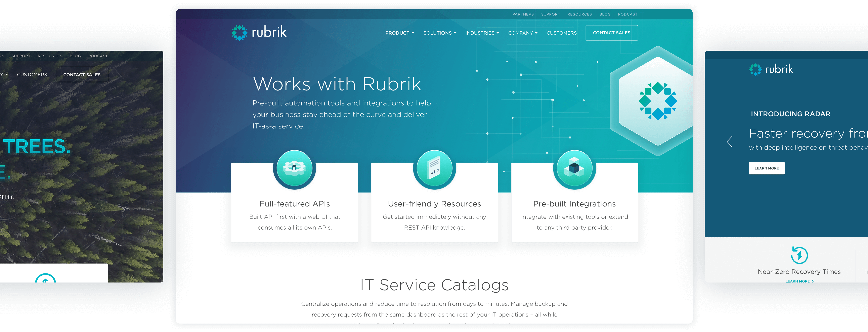The width and height of the screenshot is (868, 332).
Task: Go to Partners in top utility bar
Action: (523, 14)
